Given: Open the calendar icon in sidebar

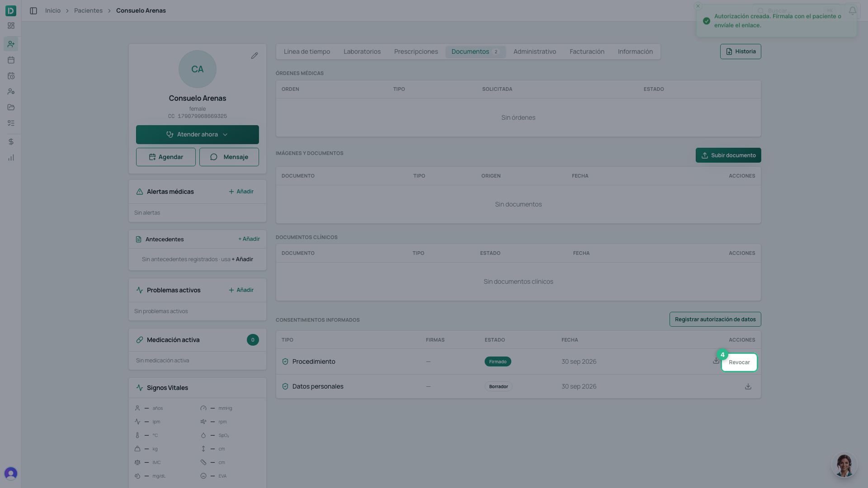Looking at the screenshot, I should [11, 60].
